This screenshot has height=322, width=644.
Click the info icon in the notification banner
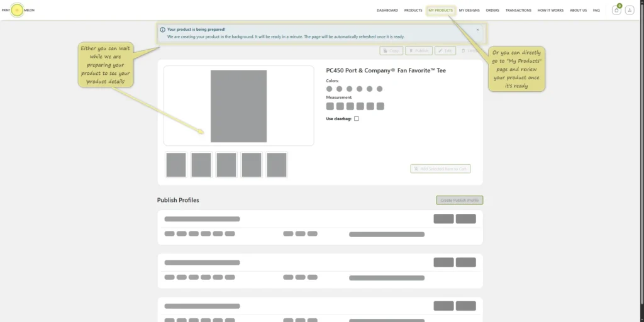click(x=163, y=30)
